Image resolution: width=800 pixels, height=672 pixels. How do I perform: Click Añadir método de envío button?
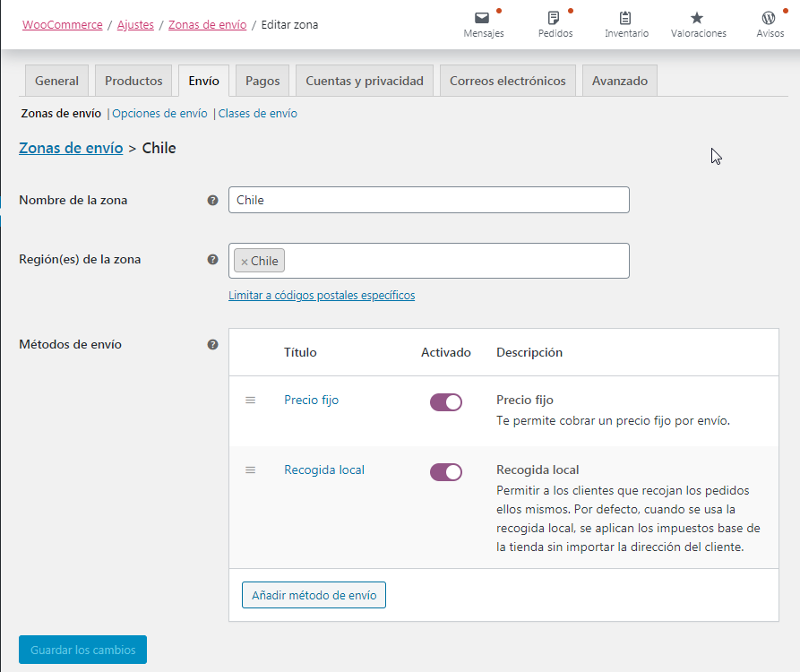314,595
